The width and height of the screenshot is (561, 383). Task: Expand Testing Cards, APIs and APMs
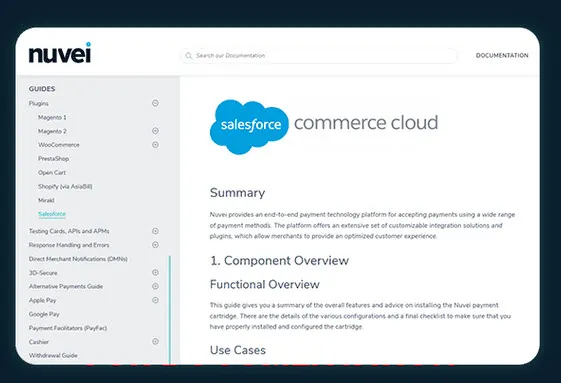click(x=155, y=231)
